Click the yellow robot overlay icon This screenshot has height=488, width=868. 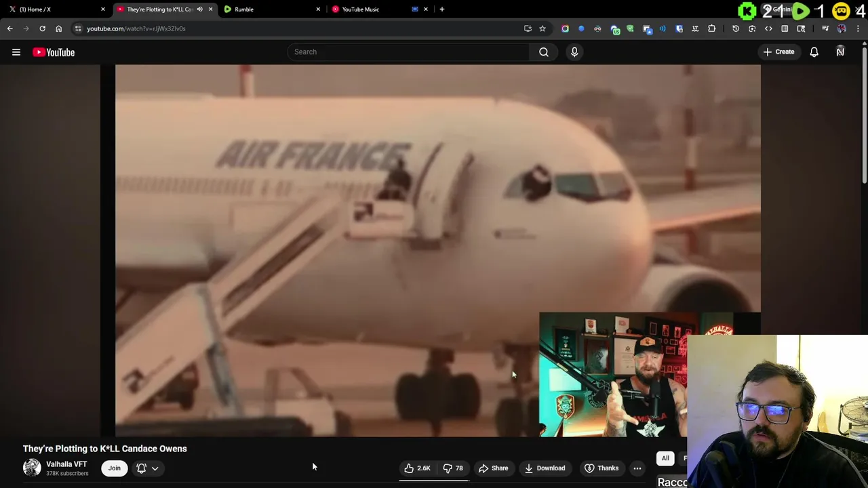tap(841, 11)
